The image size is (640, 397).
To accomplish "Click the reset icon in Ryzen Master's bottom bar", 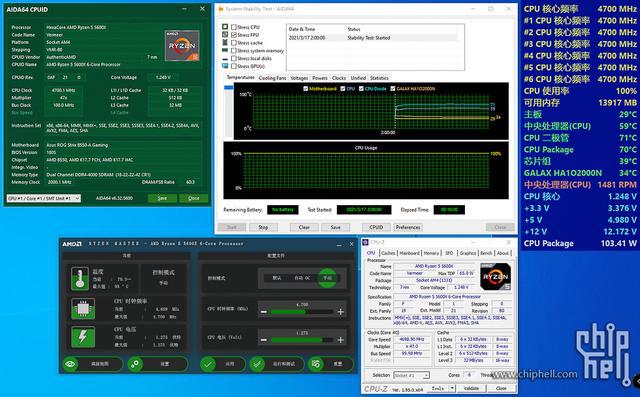I will pos(315,364).
